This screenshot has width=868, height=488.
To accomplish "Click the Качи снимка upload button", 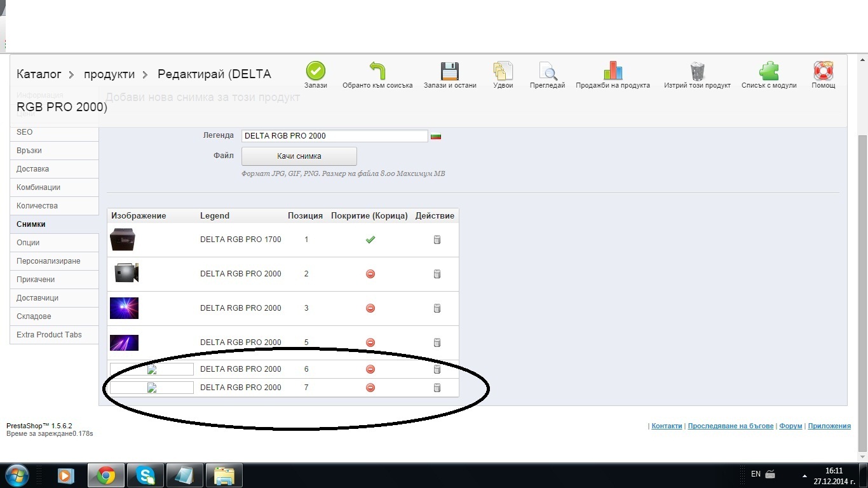I will [299, 156].
